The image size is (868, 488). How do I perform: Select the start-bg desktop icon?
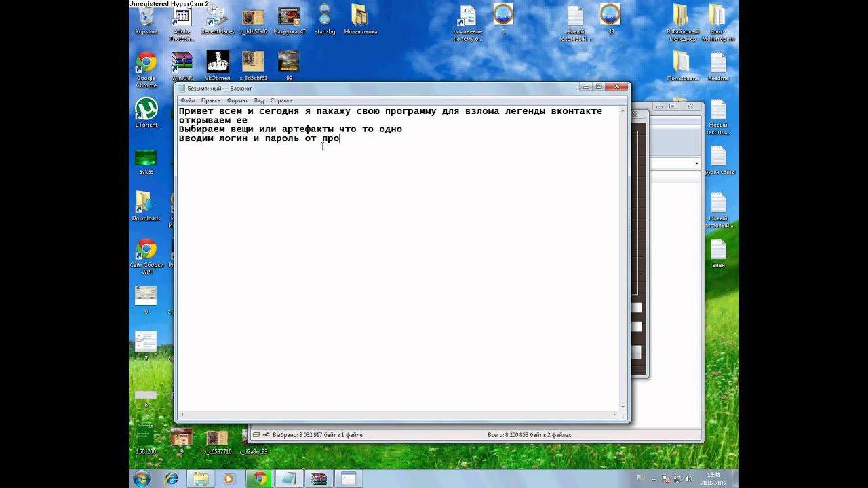click(x=325, y=20)
